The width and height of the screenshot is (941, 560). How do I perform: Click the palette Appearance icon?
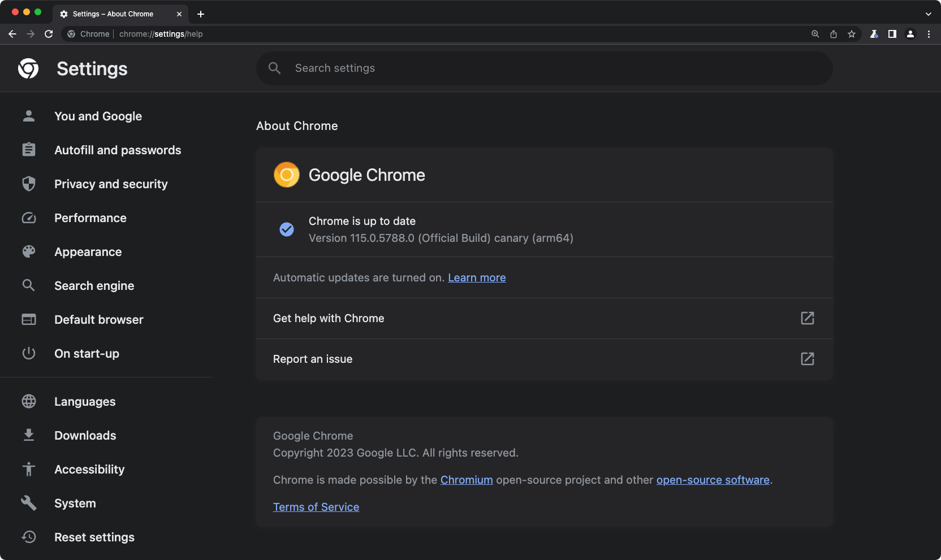pyautogui.click(x=29, y=251)
